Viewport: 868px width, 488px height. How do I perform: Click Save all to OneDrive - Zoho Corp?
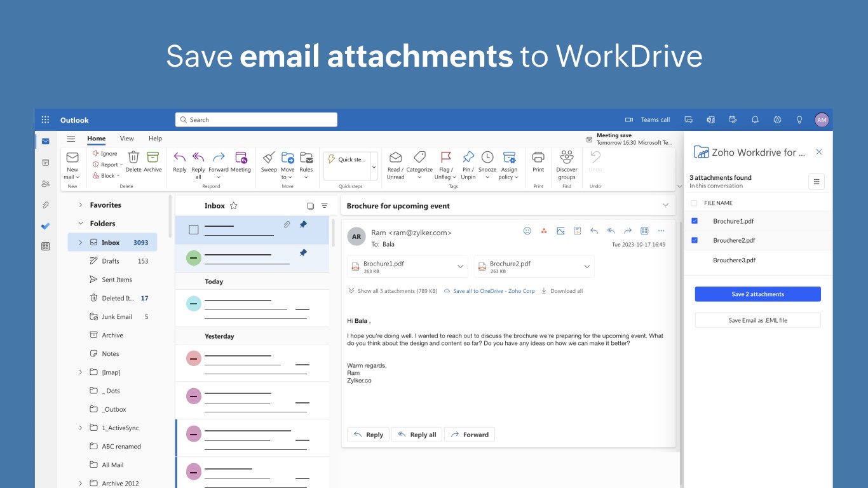pos(489,291)
